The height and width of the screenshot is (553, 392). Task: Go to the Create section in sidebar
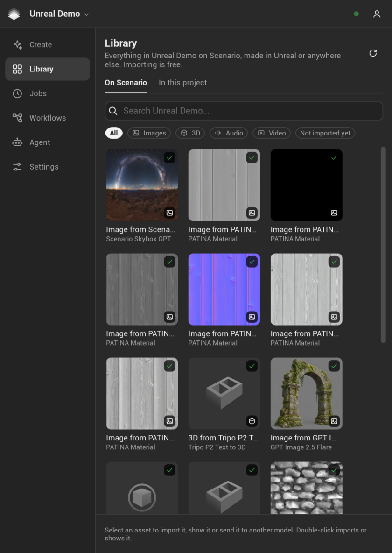[x=48, y=44]
